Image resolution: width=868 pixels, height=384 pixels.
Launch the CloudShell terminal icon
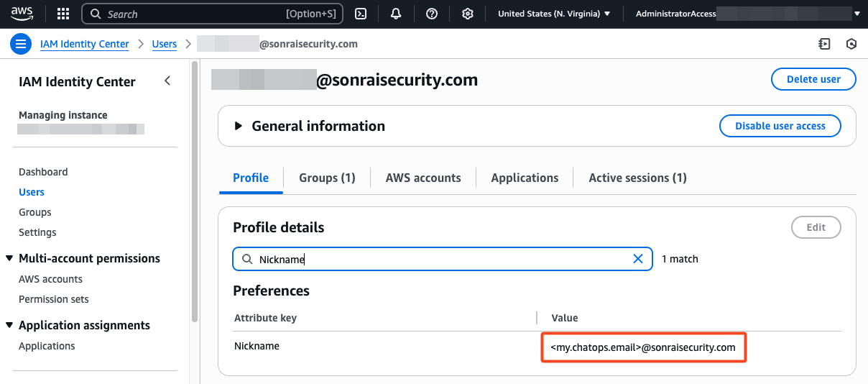tap(362, 14)
